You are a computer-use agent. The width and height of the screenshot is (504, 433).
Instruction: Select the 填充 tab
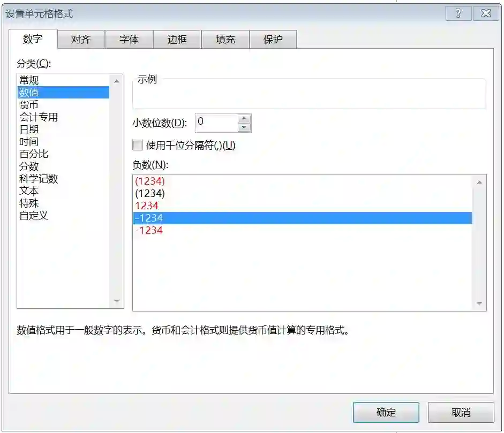225,39
